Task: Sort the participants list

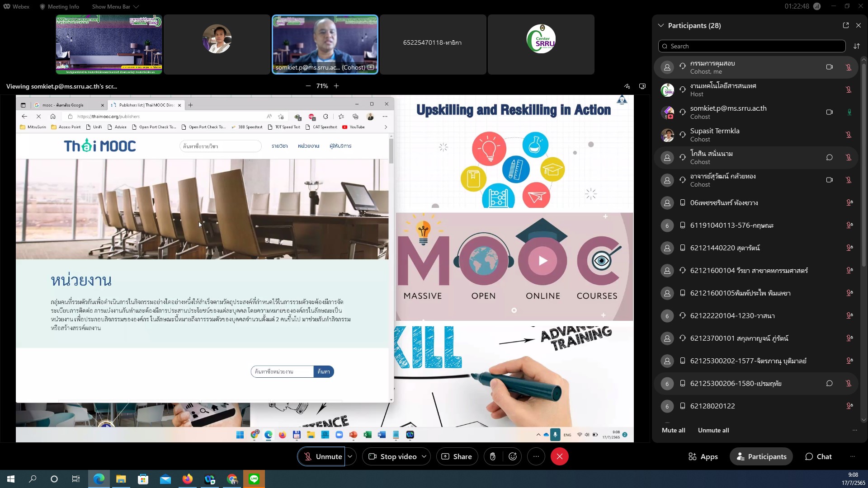Action: (857, 46)
